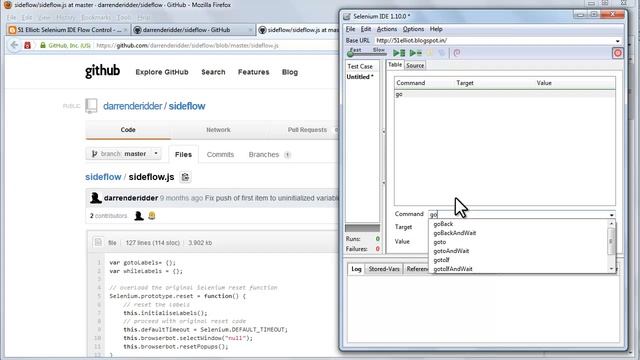This screenshot has width=640, height=360.
Task: Select the Code tab on GitHub
Action: [128, 130]
